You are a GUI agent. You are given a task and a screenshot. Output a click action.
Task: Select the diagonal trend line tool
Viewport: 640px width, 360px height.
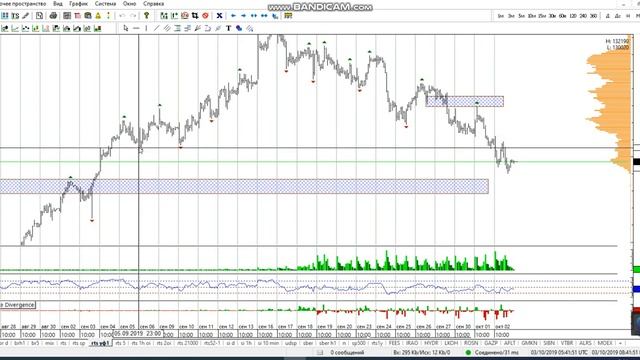156,28
